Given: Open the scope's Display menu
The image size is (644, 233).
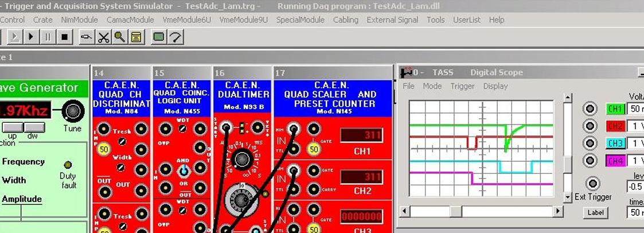Looking at the screenshot, I should (495, 86).
